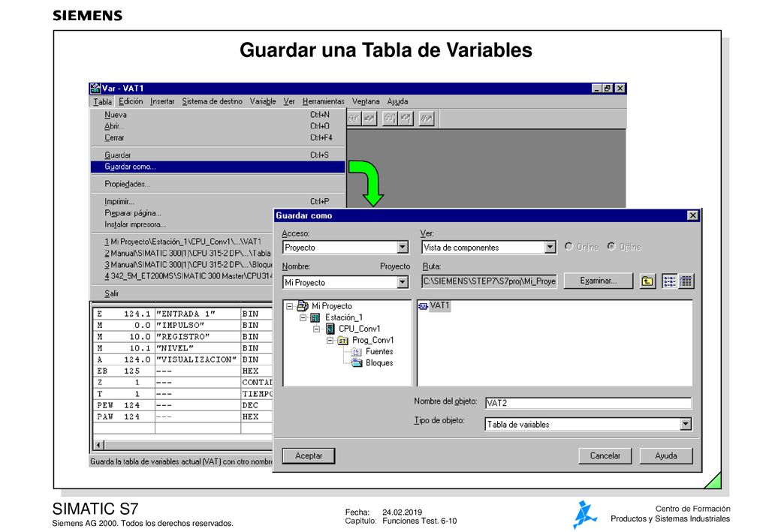769x532 pixels.
Task: Choose Abrir... from the Tabla menu
Action: (x=219, y=126)
